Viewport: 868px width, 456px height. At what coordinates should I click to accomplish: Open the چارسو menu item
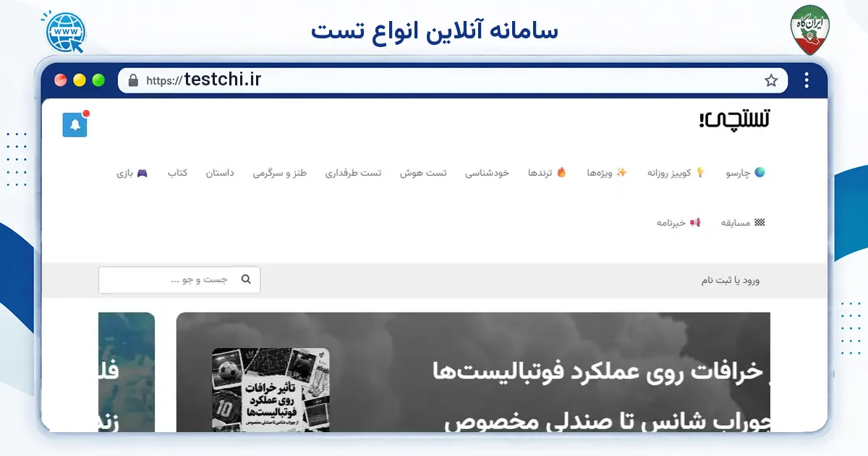point(745,173)
